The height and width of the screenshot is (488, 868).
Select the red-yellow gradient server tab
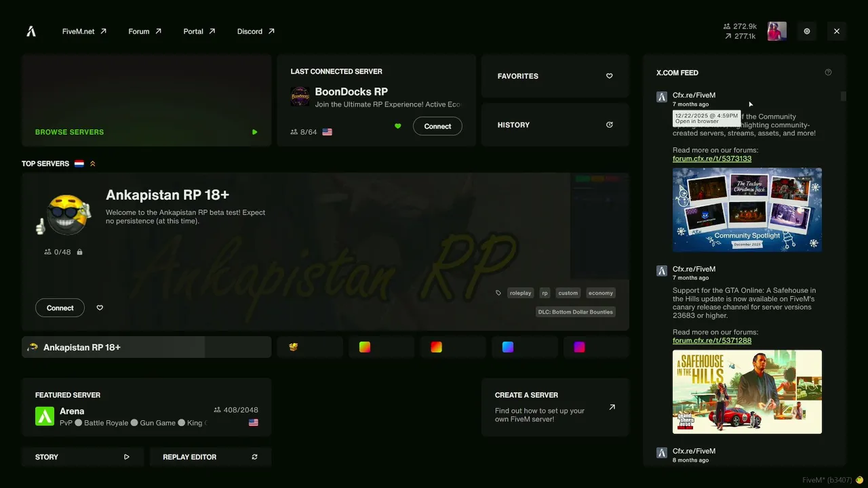click(453, 347)
